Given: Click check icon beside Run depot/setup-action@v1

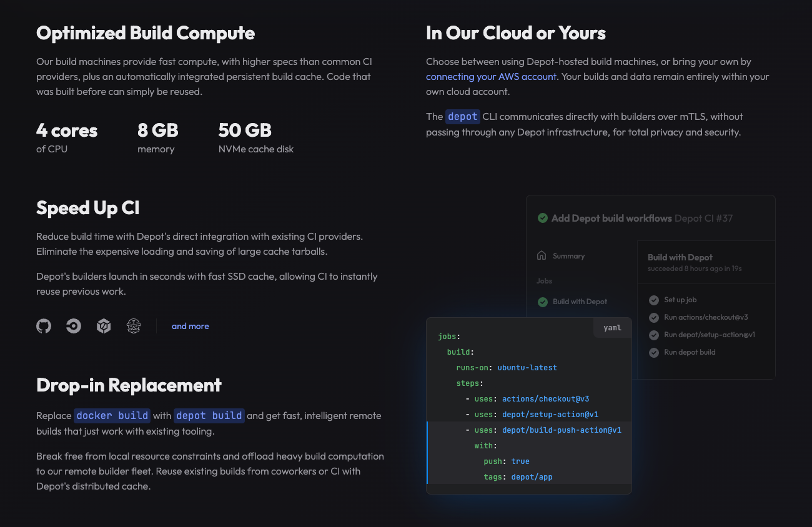Looking at the screenshot, I should click(x=654, y=335).
